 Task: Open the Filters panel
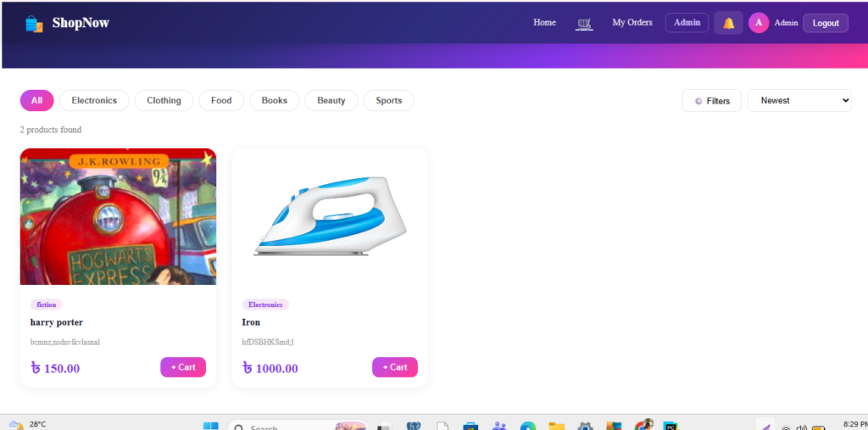[712, 101]
